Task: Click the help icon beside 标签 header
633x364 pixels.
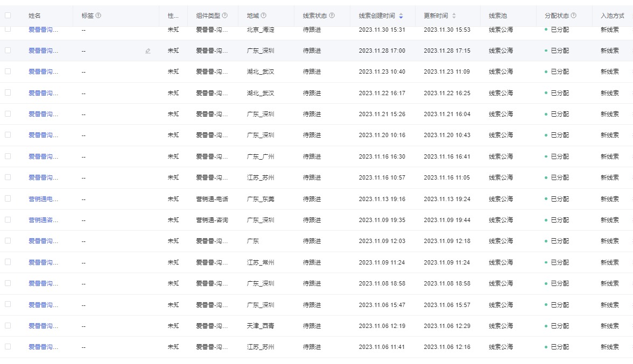Action: [98, 16]
